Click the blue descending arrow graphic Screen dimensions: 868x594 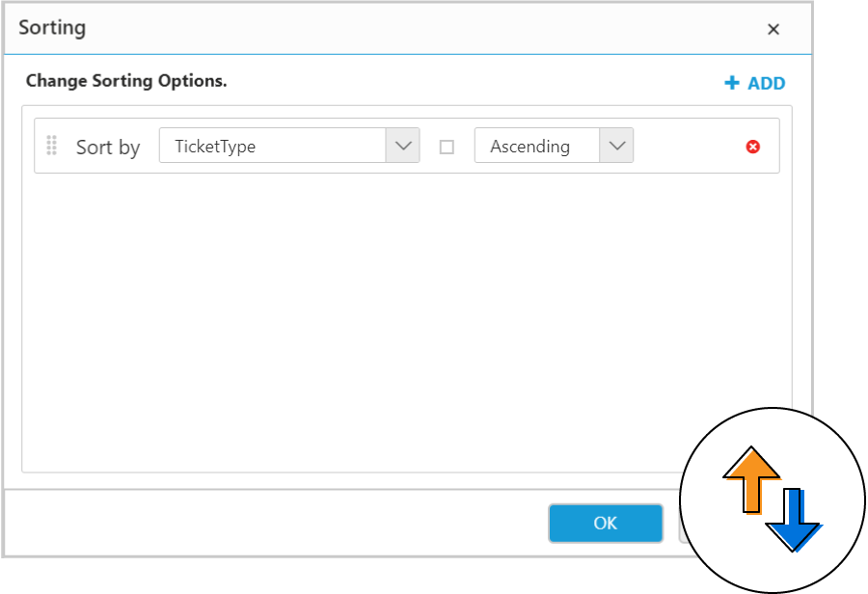[794, 517]
